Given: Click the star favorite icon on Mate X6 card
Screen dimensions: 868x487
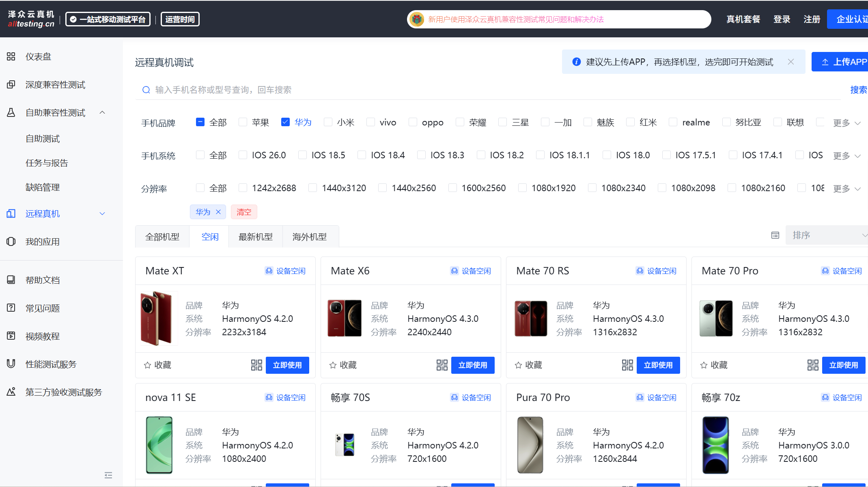Looking at the screenshot, I should [333, 365].
